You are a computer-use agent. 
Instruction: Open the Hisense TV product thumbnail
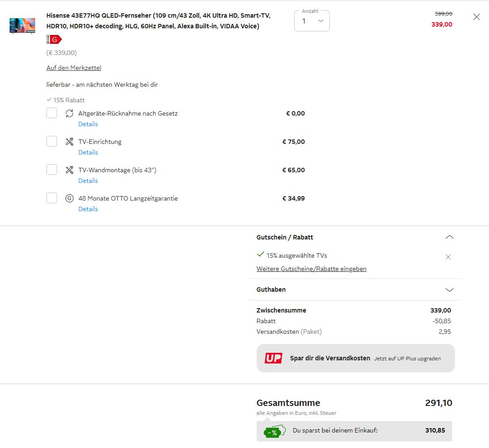22,25
